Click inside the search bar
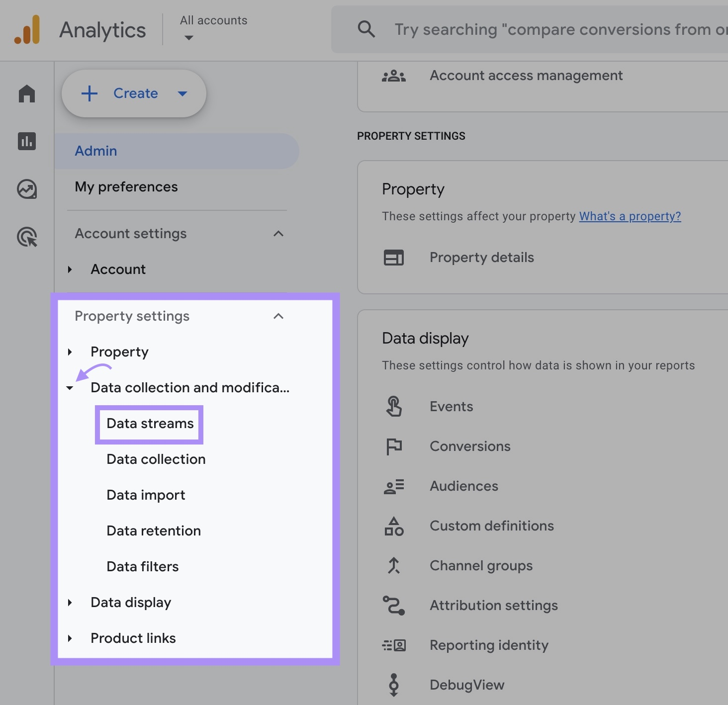Image resolution: width=728 pixels, height=705 pixels. tap(547, 29)
